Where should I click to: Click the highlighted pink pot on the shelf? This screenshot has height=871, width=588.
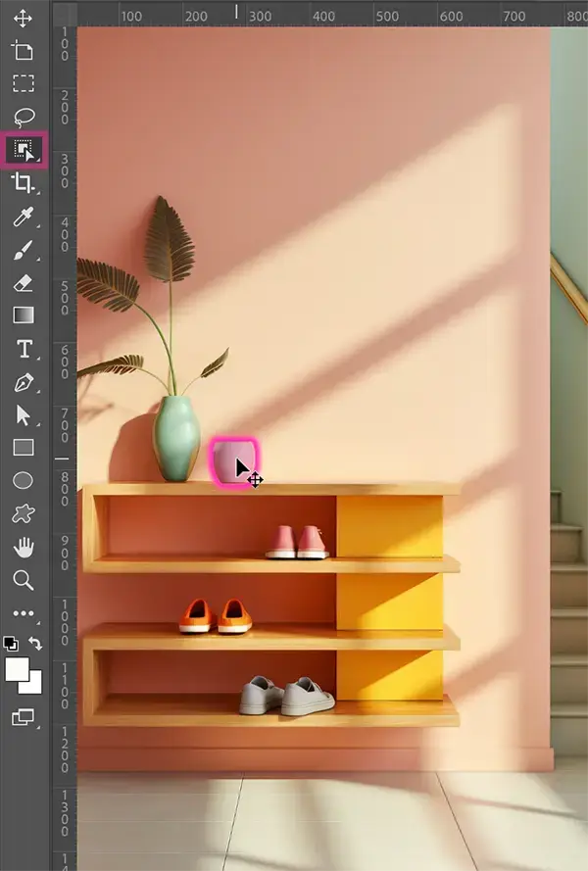coord(234,461)
